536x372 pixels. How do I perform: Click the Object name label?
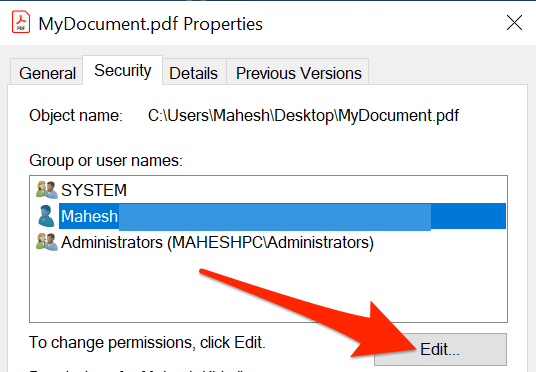[x=76, y=115]
